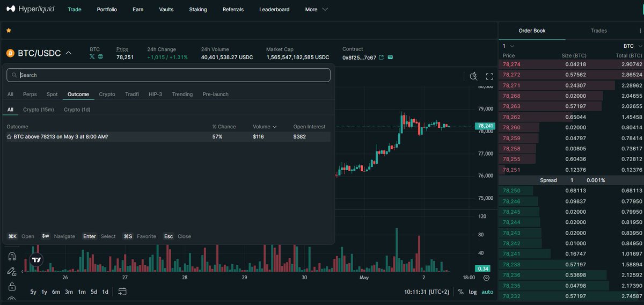Sort outcomes by Volume column
Viewport: 644px width, 305px height.
(265, 127)
